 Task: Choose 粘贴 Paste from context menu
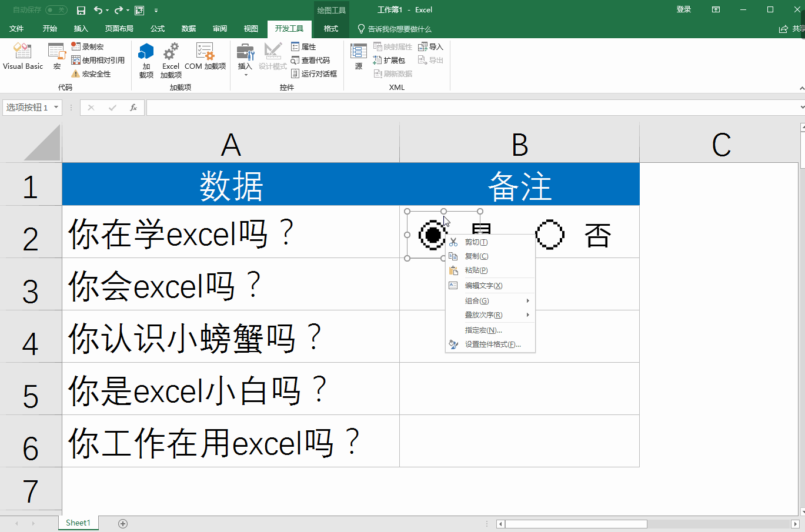490,270
